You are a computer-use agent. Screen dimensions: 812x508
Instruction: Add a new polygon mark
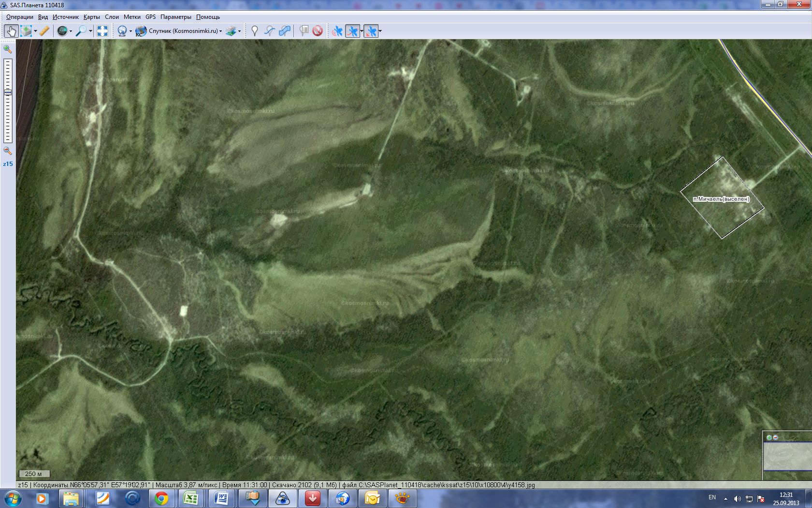click(x=285, y=31)
